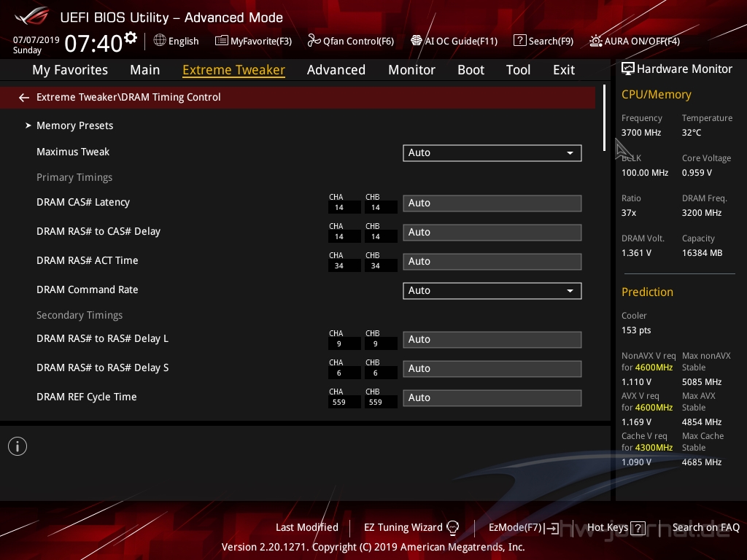This screenshot has width=747, height=560.
Task: Open the Advanced tab
Action: 336,70
